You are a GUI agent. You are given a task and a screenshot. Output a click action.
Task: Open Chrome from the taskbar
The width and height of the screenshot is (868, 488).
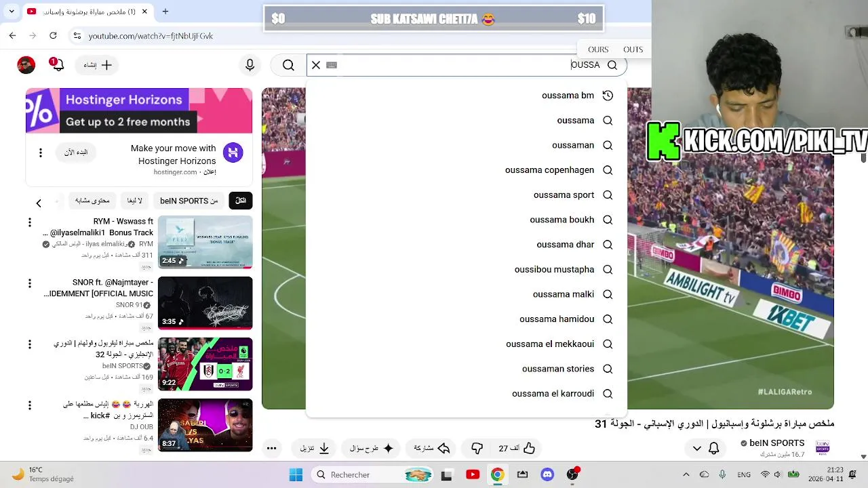[x=497, y=474]
